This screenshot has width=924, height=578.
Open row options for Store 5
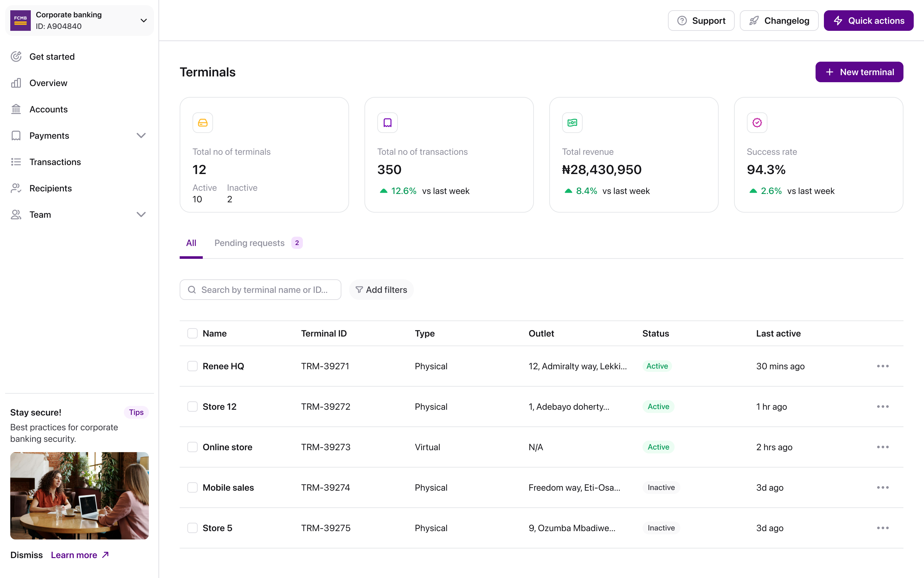(883, 528)
